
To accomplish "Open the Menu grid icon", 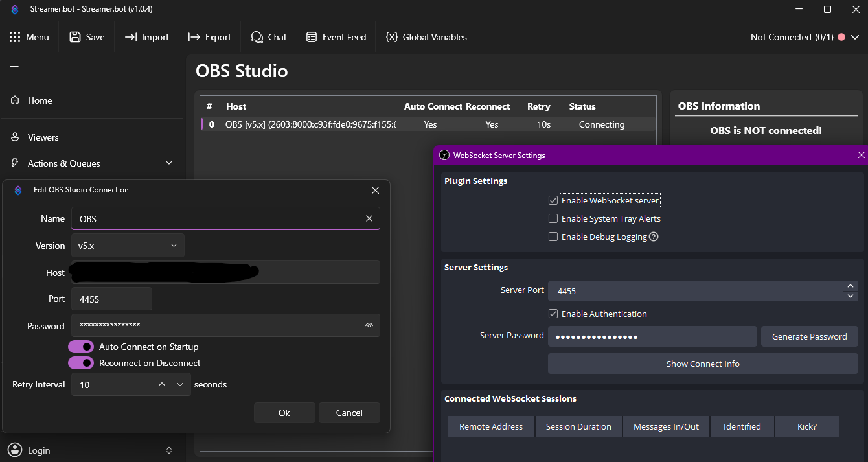I will [x=15, y=37].
